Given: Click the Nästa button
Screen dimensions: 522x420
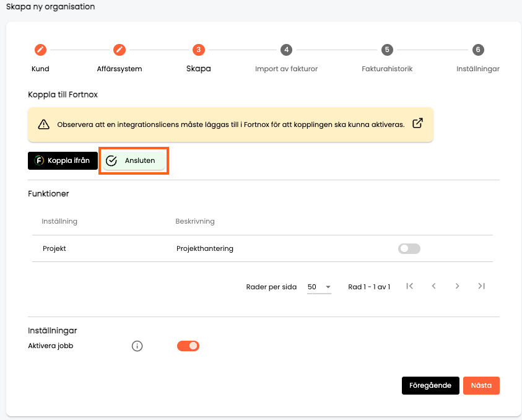Looking at the screenshot, I should [481, 386].
